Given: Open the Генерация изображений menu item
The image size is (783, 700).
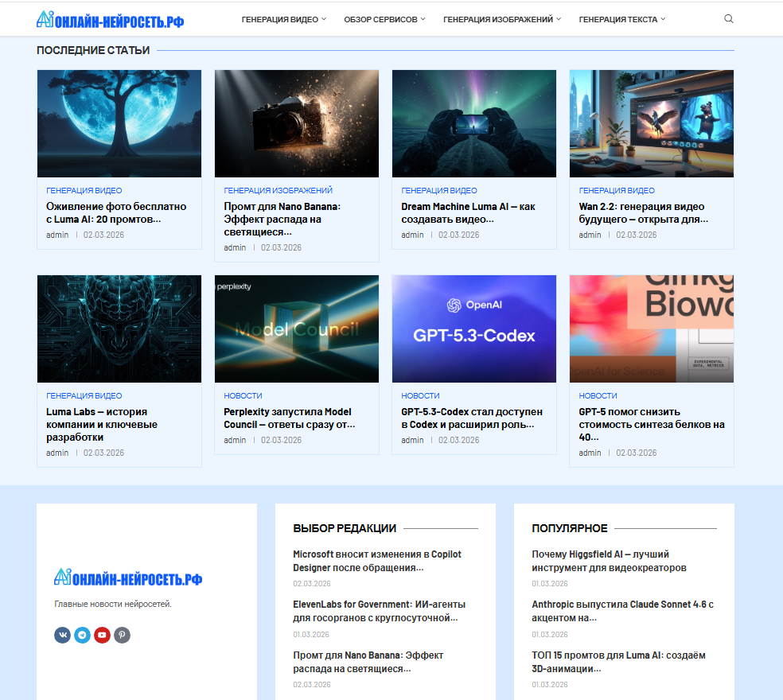Looking at the screenshot, I should point(498,19).
